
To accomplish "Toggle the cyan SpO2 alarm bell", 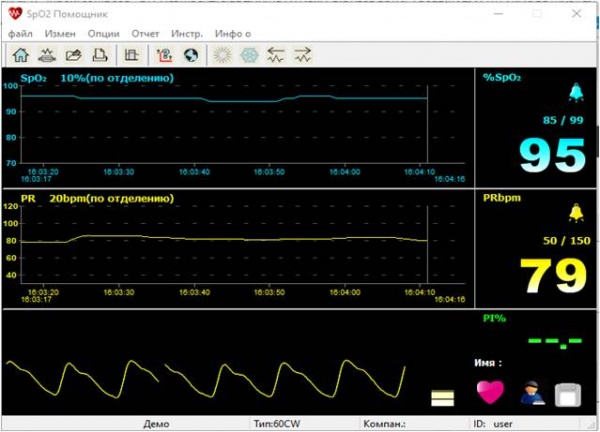I will tap(576, 93).
